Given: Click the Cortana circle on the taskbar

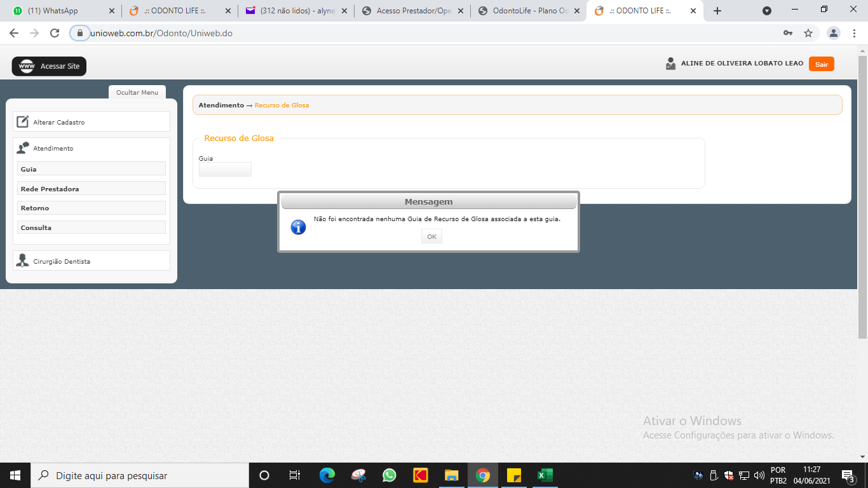Looking at the screenshot, I should pos(264,475).
